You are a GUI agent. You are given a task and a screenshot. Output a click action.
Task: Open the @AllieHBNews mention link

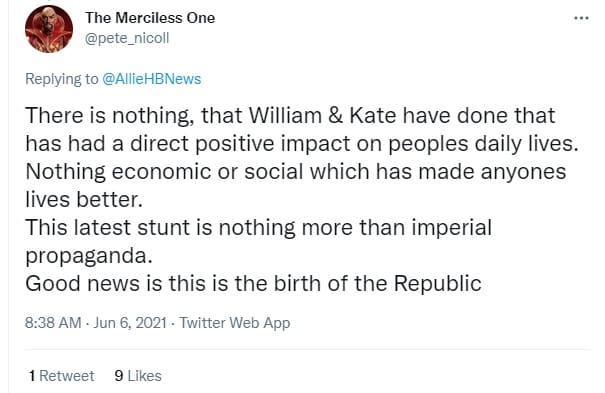click(x=152, y=79)
